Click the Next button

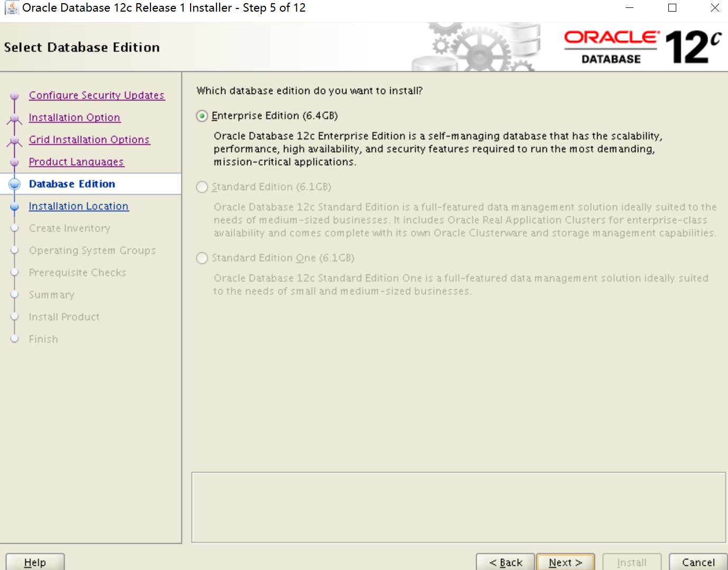565,562
